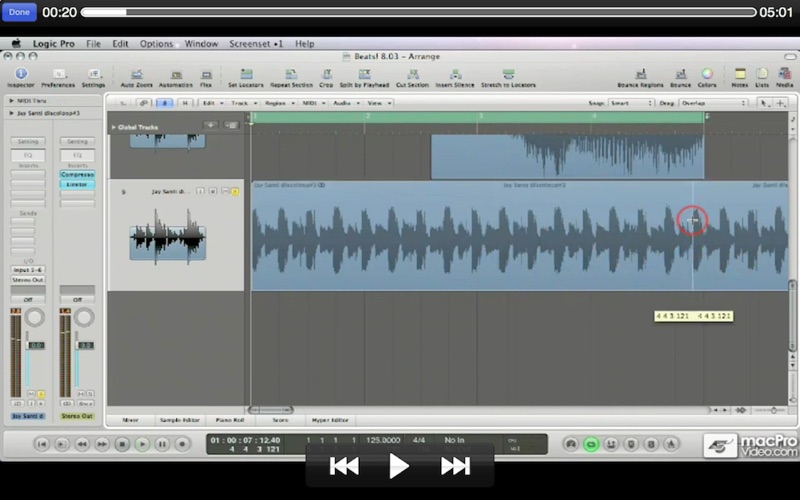Click the add track plus button
The height and width of the screenshot is (500, 800).
click(210, 126)
